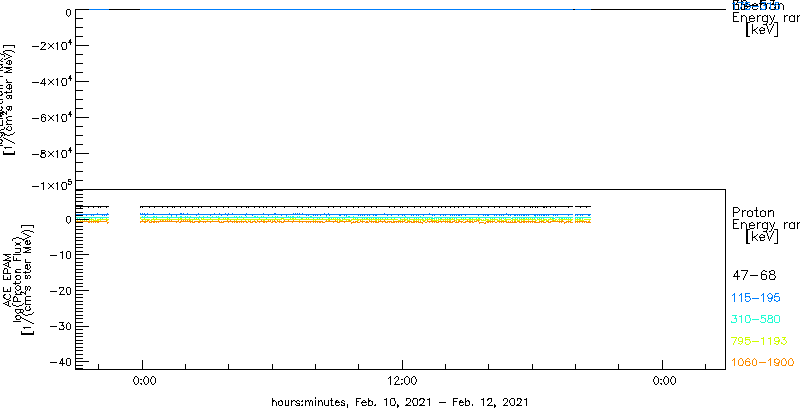This screenshot has height=410, width=800.
Task: Click the log(Proton Flux) axis label
Action: 17,280
